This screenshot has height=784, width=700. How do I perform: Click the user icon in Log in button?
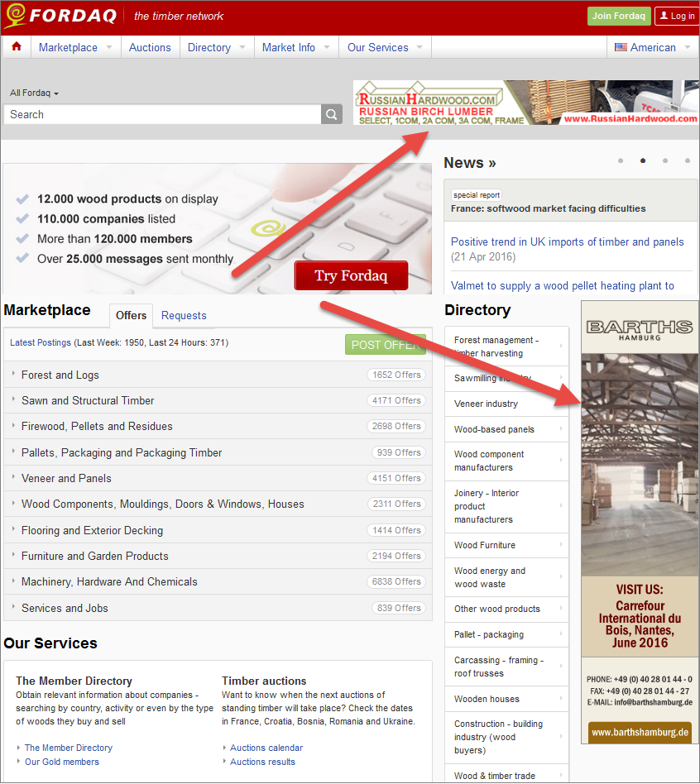click(x=664, y=16)
